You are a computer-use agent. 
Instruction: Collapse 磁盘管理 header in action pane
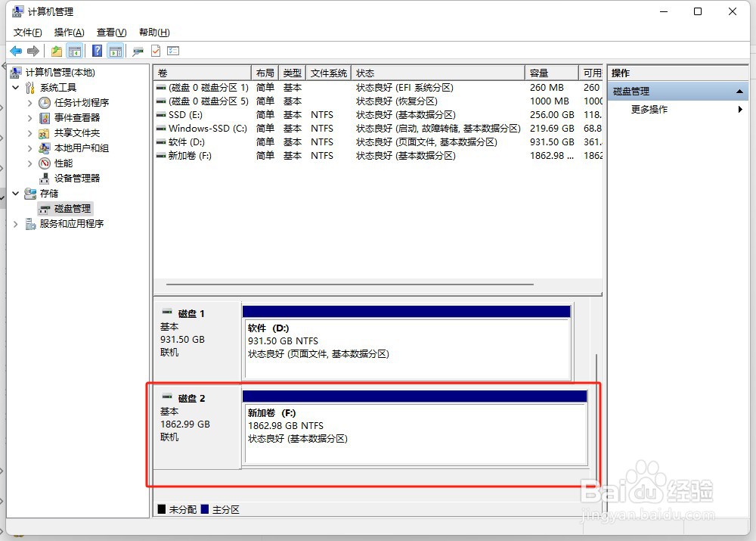pos(739,91)
